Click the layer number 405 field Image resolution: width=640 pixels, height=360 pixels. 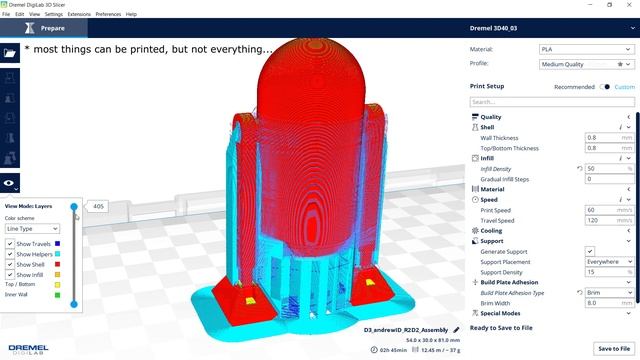tap(98, 207)
